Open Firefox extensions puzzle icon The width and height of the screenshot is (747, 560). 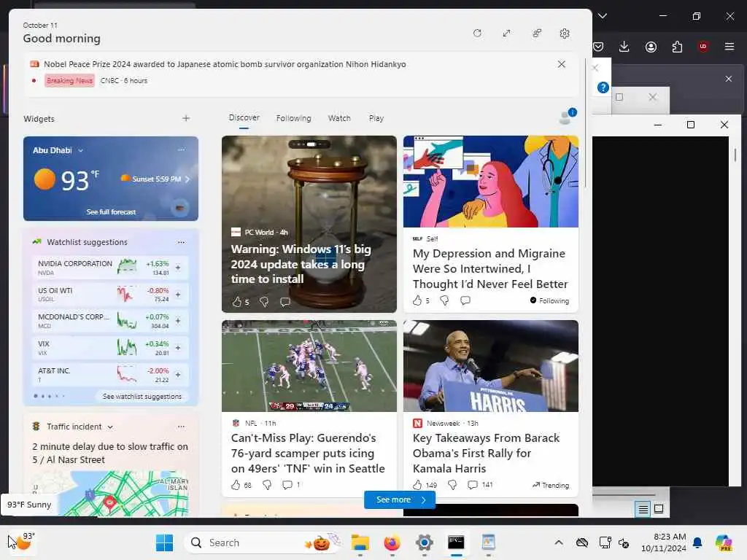point(677,46)
